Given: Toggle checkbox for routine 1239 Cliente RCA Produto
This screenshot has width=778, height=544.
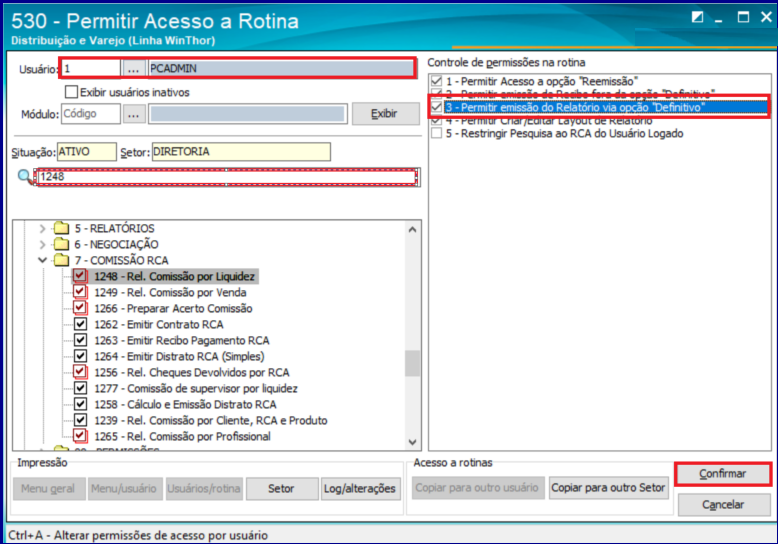Looking at the screenshot, I should click(x=80, y=420).
